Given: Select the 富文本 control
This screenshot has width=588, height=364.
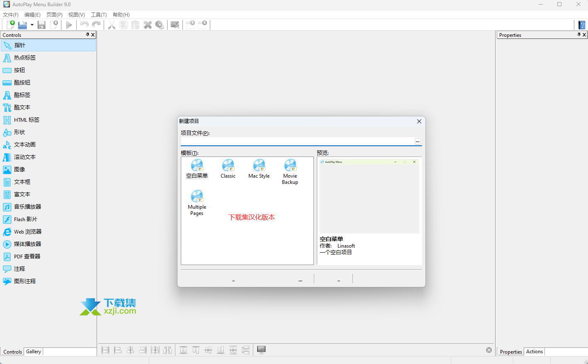Looking at the screenshot, I should pos(49,194).
